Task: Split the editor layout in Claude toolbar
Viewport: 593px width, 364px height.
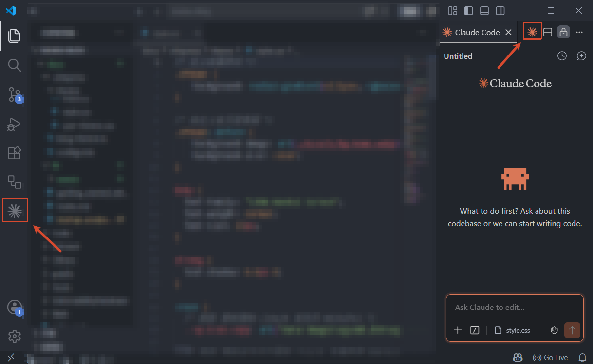Action: [x=548, y=32]
